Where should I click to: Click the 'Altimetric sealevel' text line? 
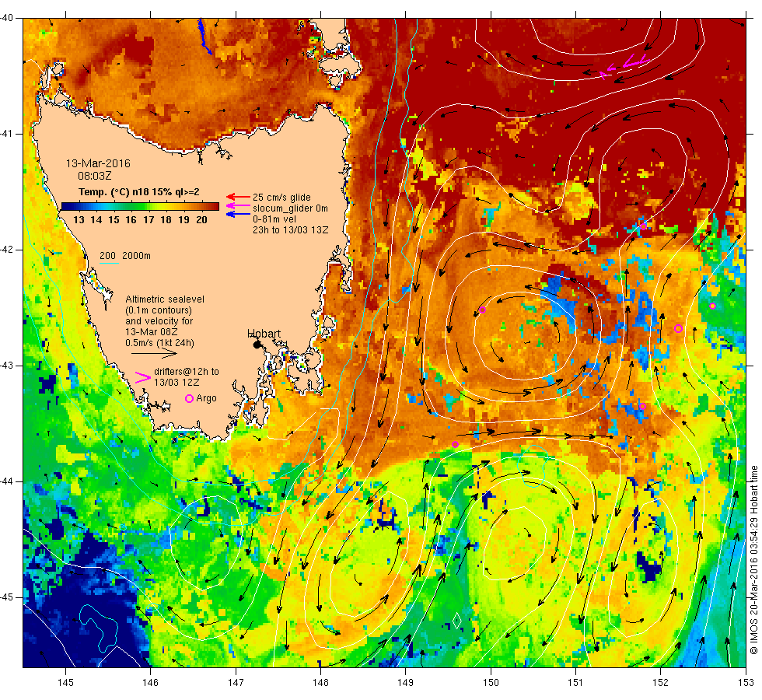(165, 299)
